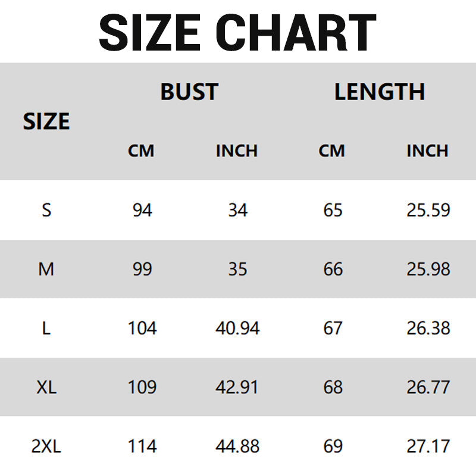This screenshot has height=476, width=476.
Task: Click the LENGTH column header
Action: [x=380, y=92]
